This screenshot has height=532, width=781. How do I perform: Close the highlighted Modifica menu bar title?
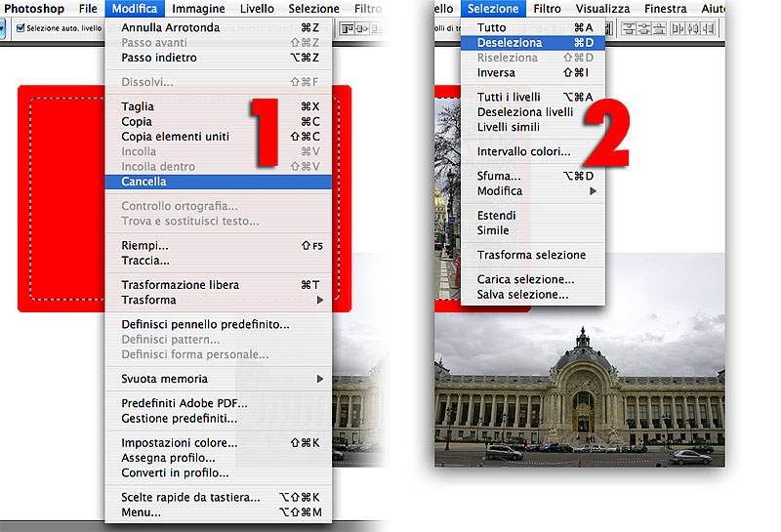(x=135, y=9)
